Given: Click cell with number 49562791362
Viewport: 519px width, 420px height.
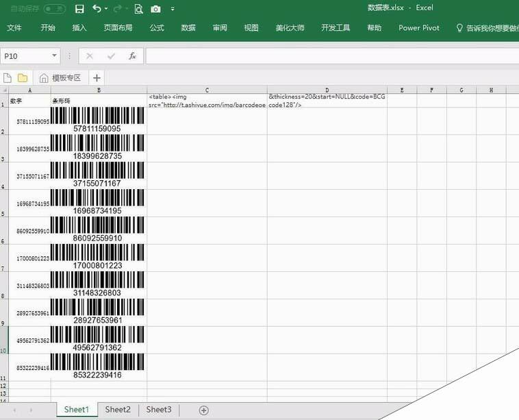Looking at the screenshot, I should (30, 340).
